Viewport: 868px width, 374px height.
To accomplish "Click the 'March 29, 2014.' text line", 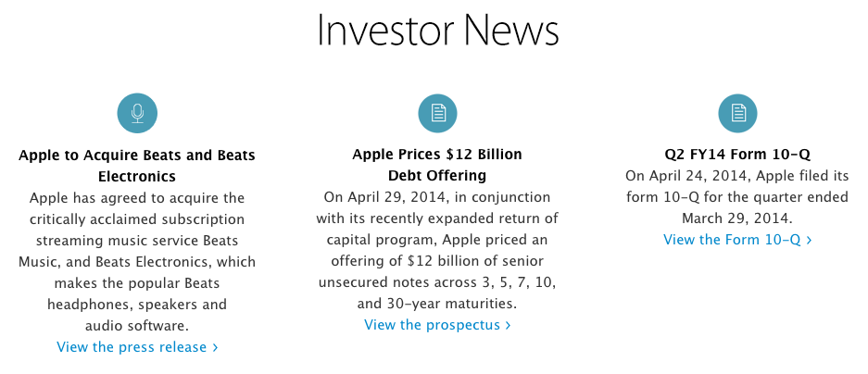I will [737, 218].
